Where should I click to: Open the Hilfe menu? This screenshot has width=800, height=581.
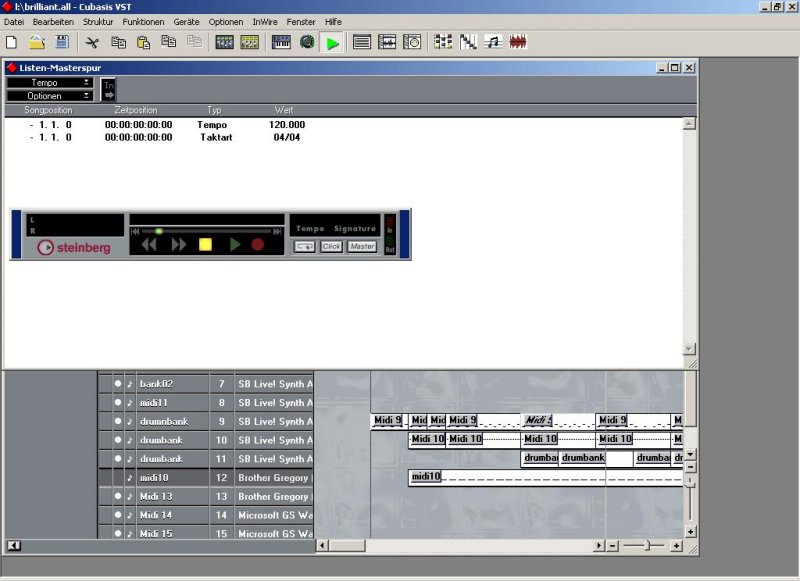(x=333, y=22)
